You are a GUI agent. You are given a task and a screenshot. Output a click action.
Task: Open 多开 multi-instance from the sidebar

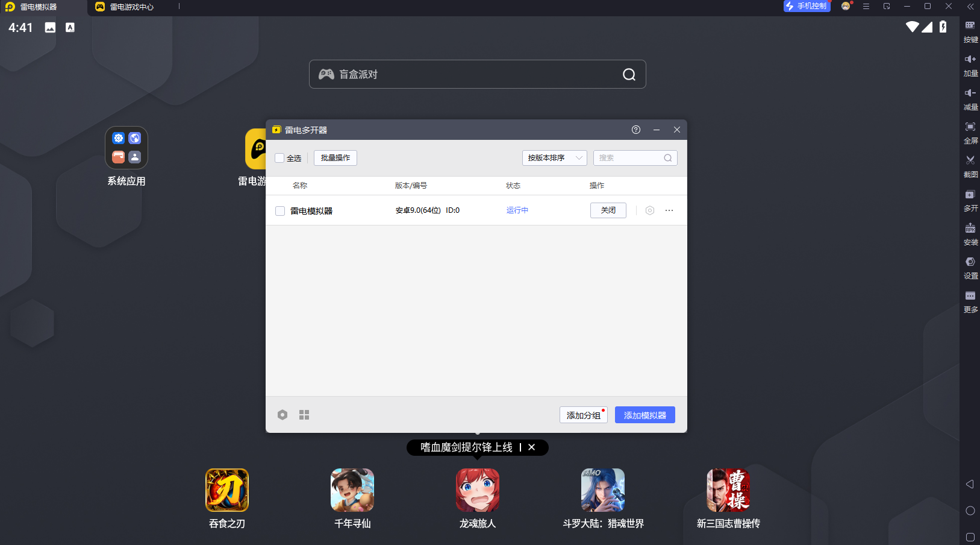[970, 200]
